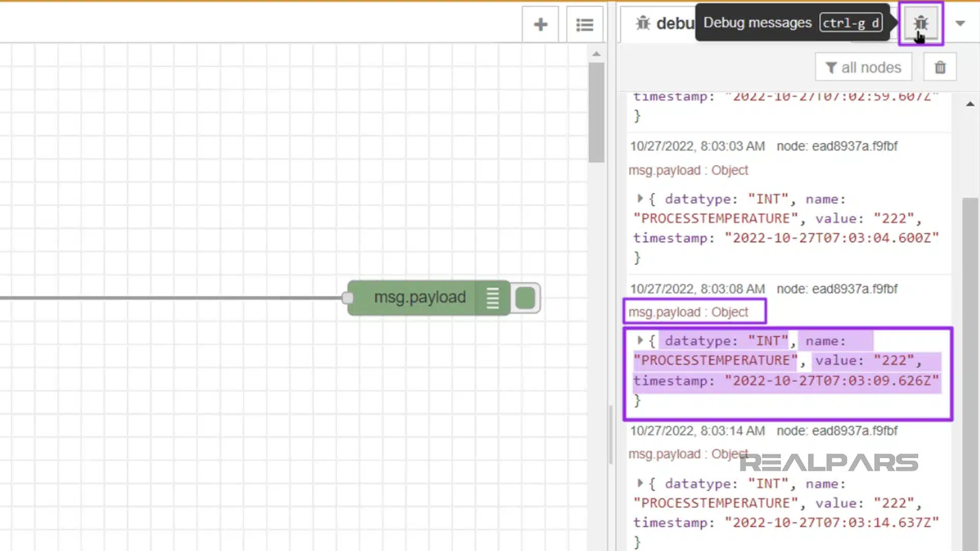The height and width of the screenshot is (551, 980).
Task: Click the add flow tab plus icon
Action: (x=540, y=24)
